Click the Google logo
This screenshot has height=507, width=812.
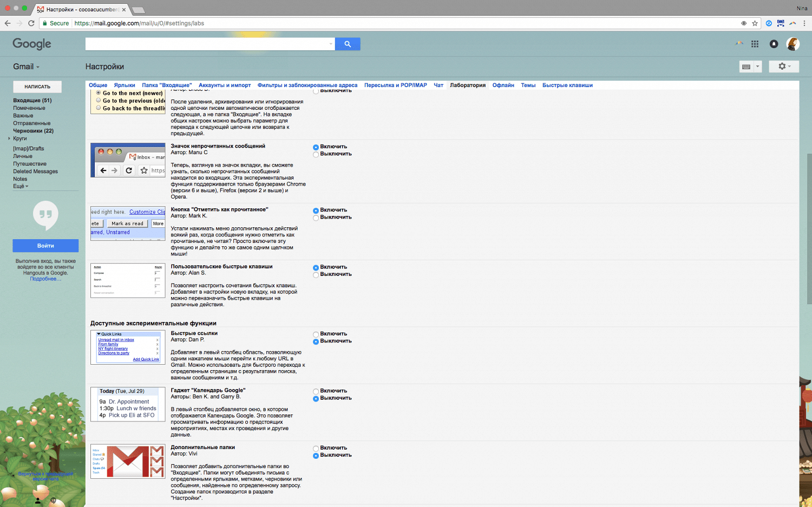32,44
